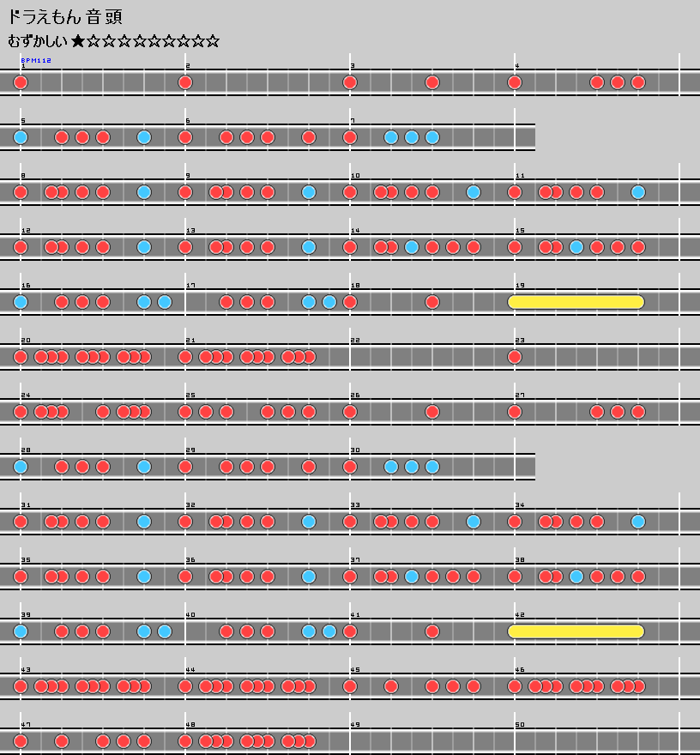Select the blue note in measure 38
Viewport: 700px width, 755px height.
576,577
